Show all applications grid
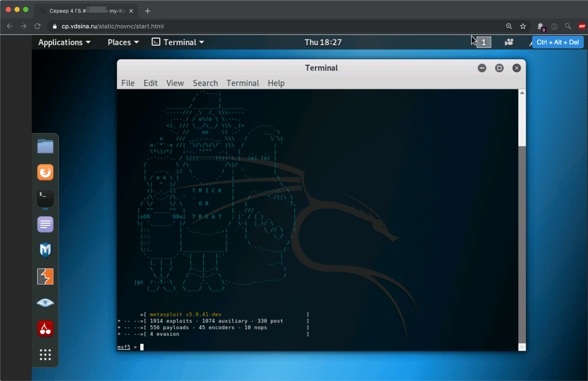 (x=45, y=355)
